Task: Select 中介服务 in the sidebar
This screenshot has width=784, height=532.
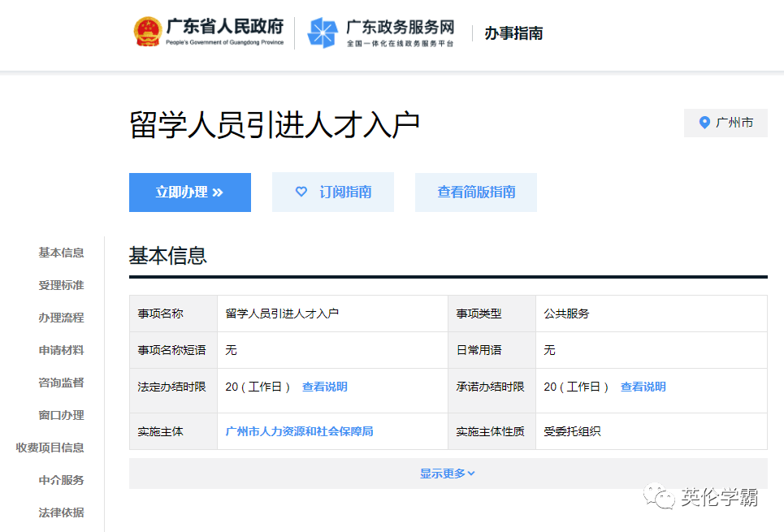Action: (61, 481)
